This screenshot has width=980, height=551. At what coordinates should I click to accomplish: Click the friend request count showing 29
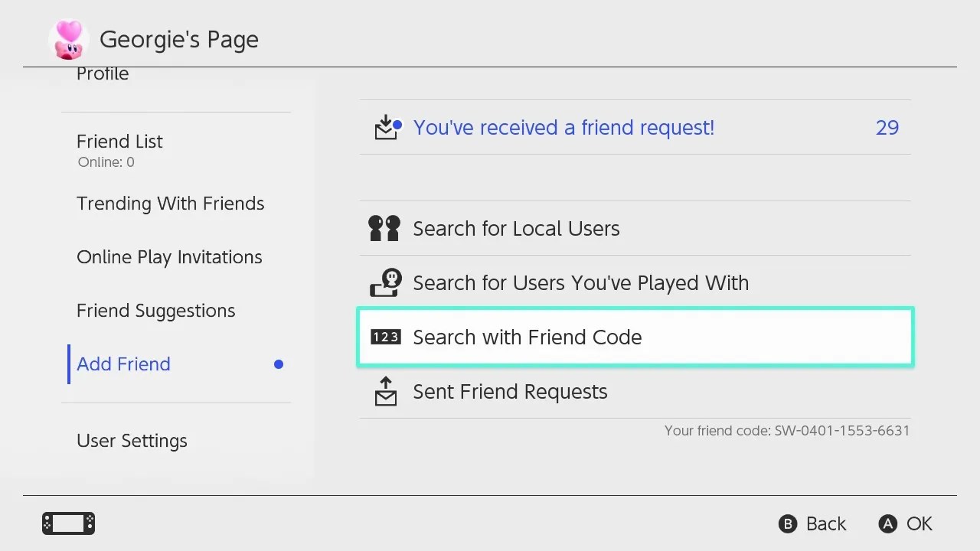[887, 127]
